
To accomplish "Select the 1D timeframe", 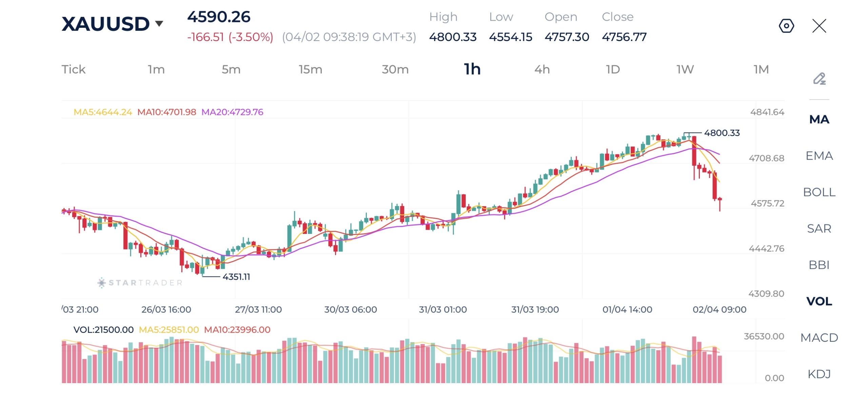I will point(613,69).
